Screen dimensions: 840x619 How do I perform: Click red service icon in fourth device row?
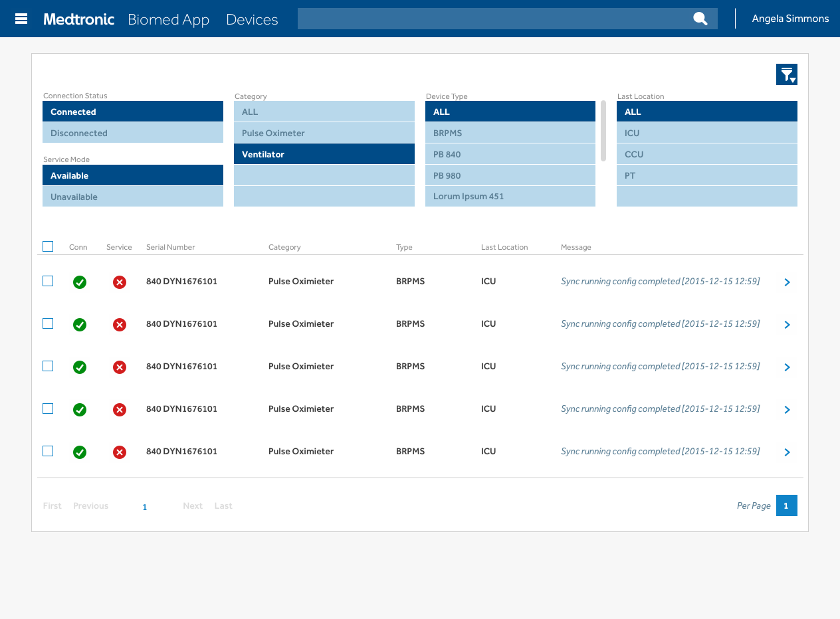[120, 410]
